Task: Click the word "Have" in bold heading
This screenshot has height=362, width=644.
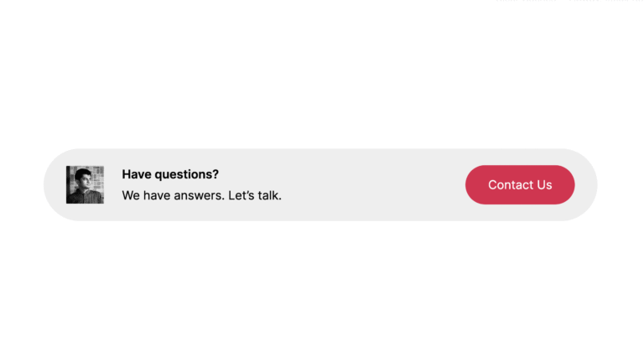Action: click(137, 174)
